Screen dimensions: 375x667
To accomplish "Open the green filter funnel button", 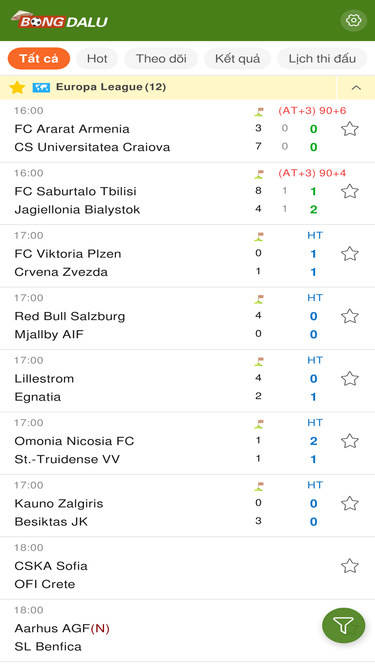I will [344, 625].
